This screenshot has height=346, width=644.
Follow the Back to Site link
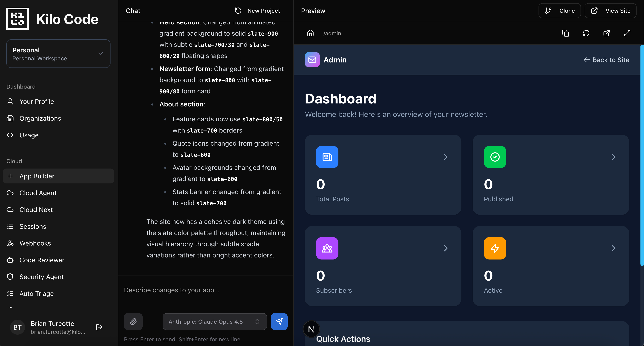(x=606, y=60)
